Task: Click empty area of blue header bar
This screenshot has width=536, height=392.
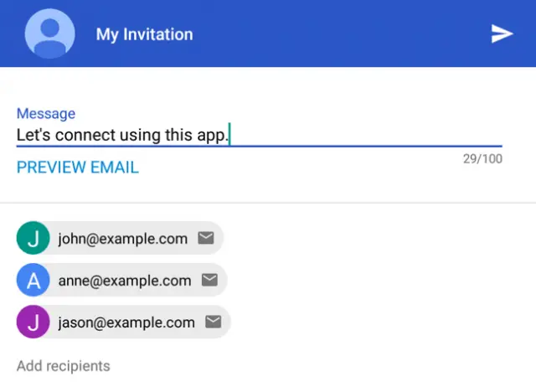Action: click(x=335, y=34)
